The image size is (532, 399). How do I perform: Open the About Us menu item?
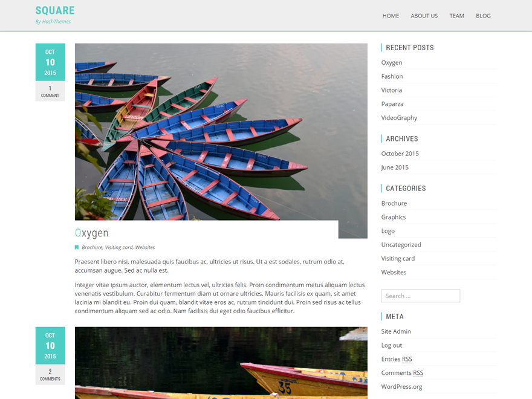tap(424, 16)
